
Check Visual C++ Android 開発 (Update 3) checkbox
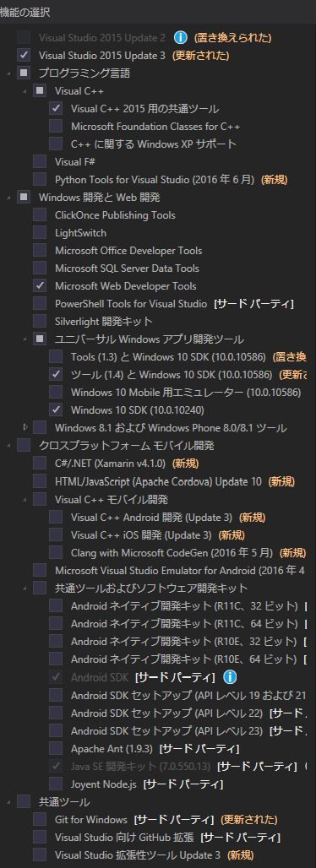[x=56, y=517]
